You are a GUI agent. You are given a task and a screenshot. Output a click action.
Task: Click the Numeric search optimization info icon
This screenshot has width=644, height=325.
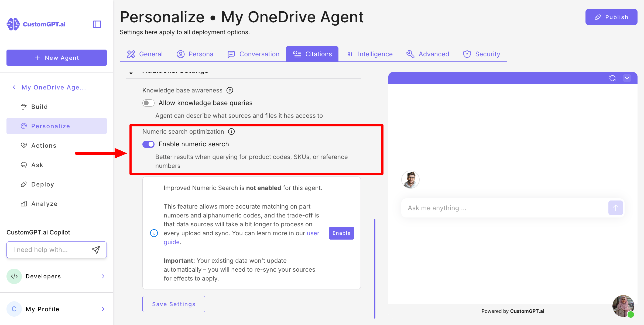pyautogui.click(x=231, y=132)
